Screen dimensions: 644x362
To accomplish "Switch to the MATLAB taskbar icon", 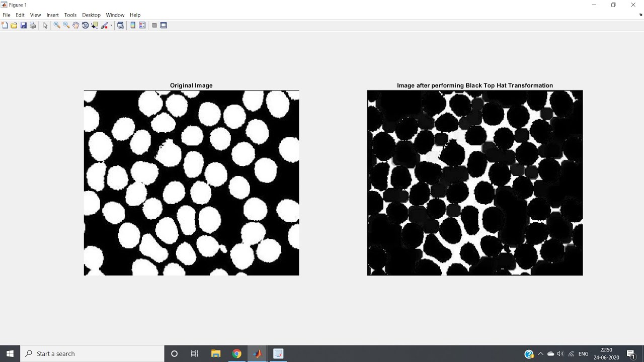I will [258, 353].
